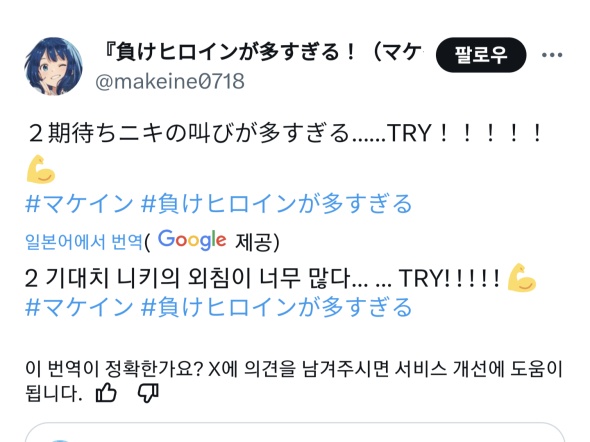Click the Korean translated tweet text
The image size is (590, 442).
(x=262, y=279)
